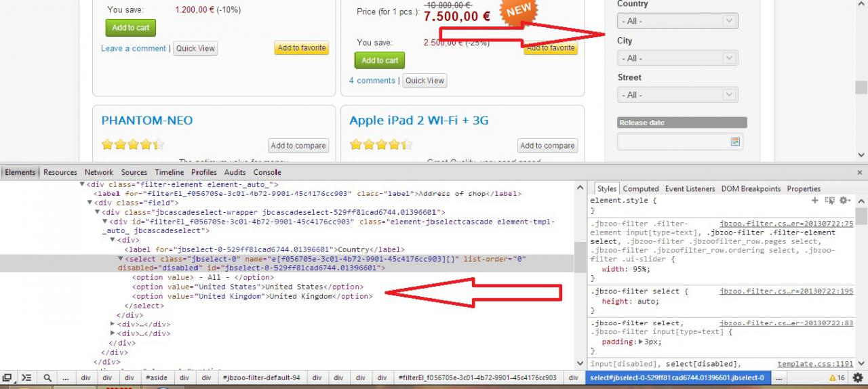This screenshot has height=389, width=868.
Task: Collapse the select jbselect-0 node
Action: pyautogui.click(x=121, y=259)
